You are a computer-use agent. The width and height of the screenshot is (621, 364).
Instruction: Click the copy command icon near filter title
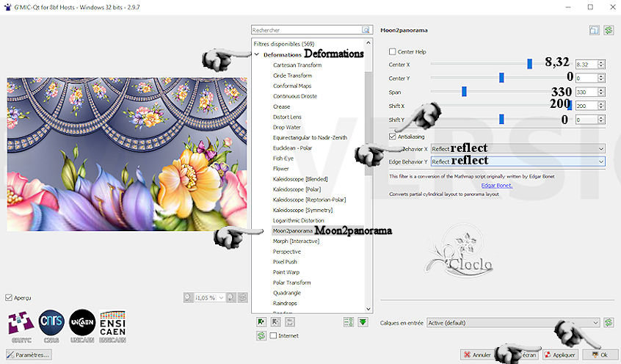tap(594, 31)
